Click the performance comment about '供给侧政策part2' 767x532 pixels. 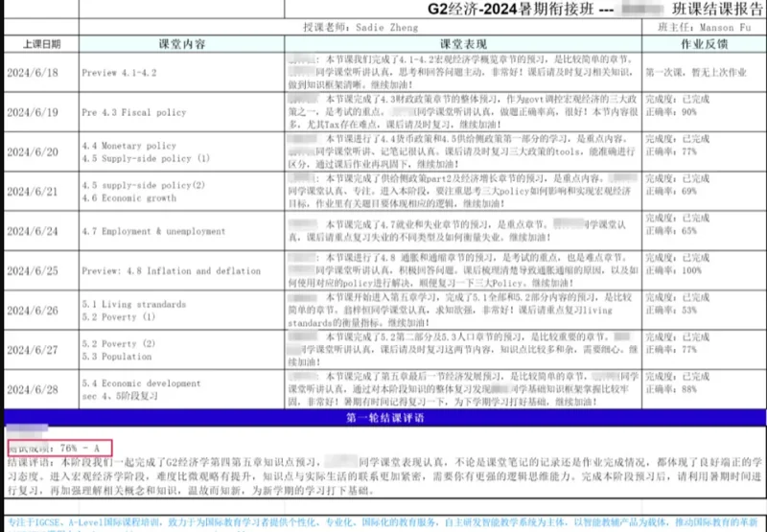tap(463, 191)
